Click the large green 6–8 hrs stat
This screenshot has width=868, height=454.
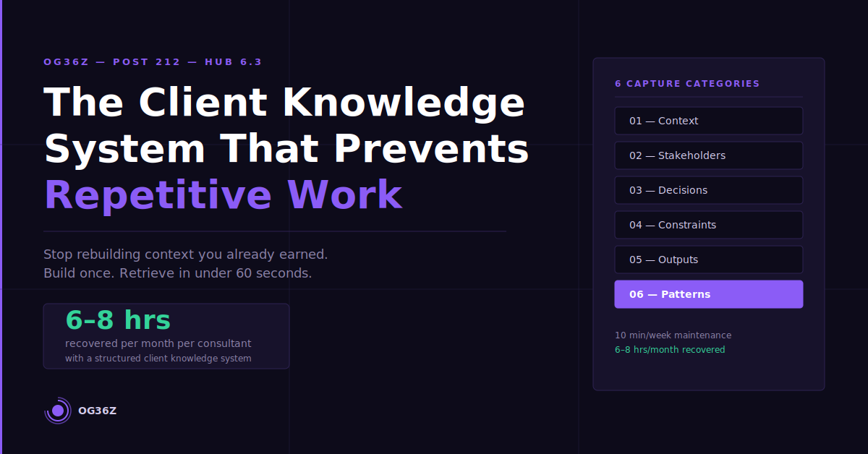pyautogui.click(x=118, y=320)
